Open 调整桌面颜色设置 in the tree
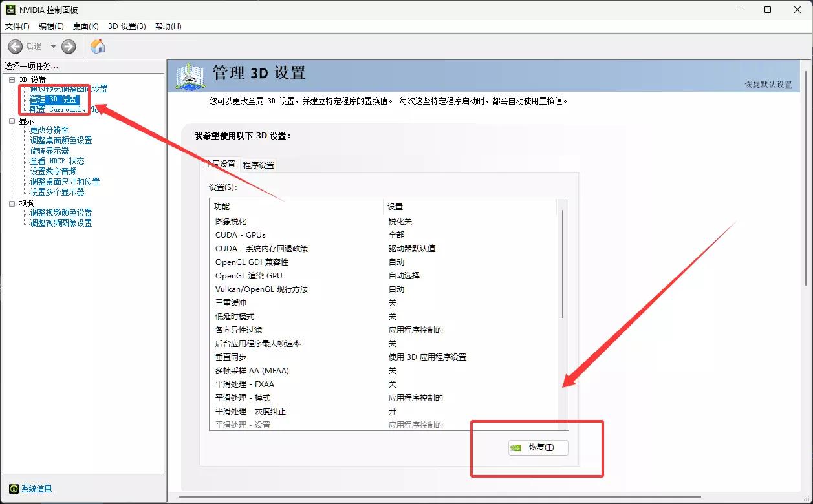The height and width of the screenshot is (504, 813). click(61, 141)
